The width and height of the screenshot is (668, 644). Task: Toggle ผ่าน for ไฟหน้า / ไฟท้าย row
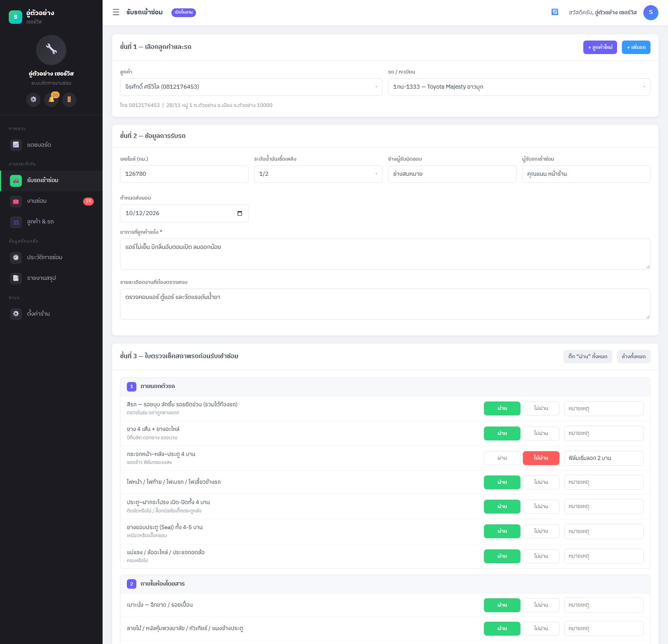click(502, 482)
